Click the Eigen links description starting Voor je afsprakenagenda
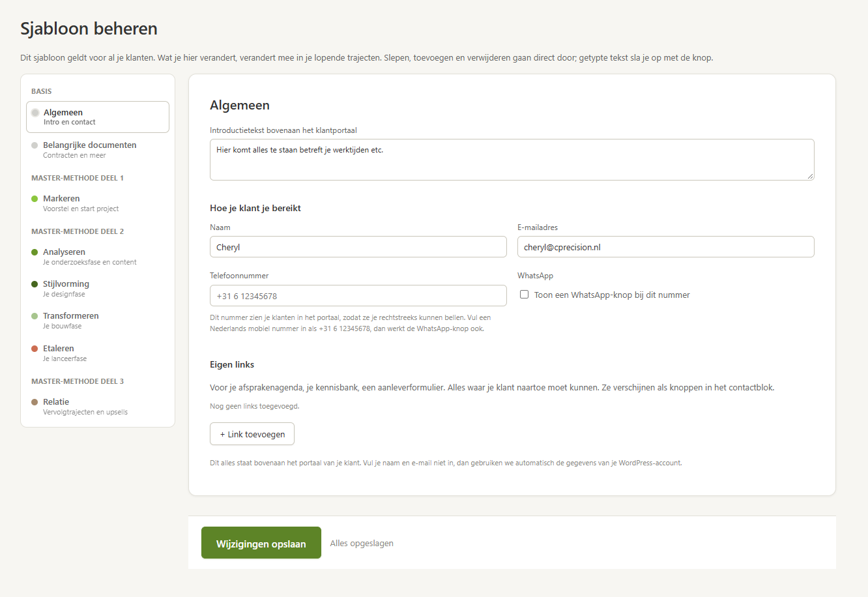The image size is (868, 597). coord(492,387)
